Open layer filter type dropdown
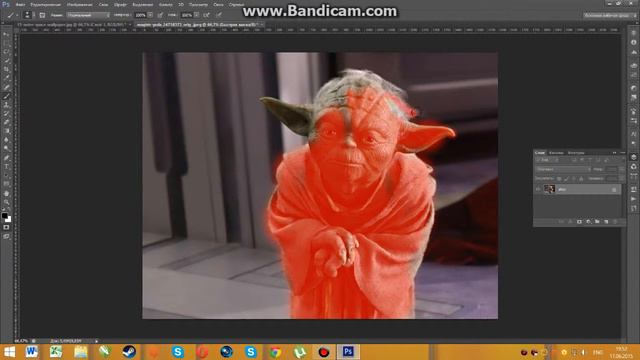This screenshot has width=640, height=360. point(547,160)
